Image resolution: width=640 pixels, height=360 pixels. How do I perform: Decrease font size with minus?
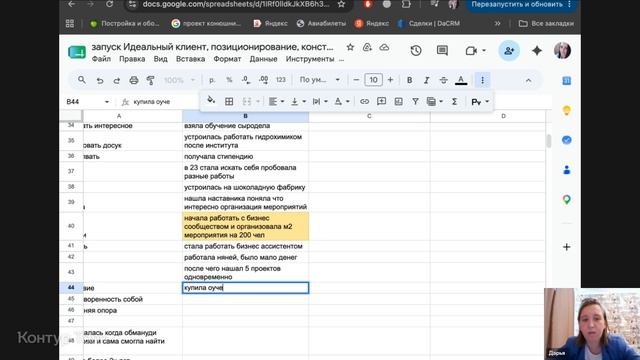pyautogui.click(x=356, y=80)
